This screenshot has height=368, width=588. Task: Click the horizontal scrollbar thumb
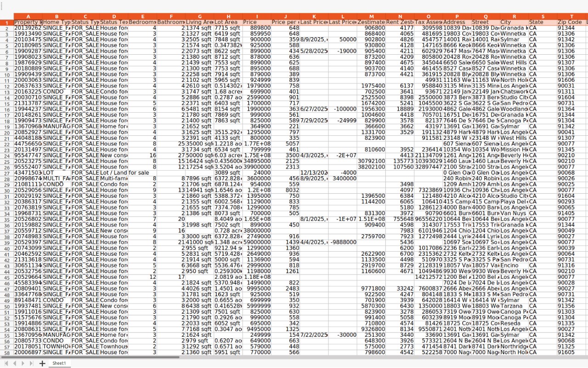[90, 356]
